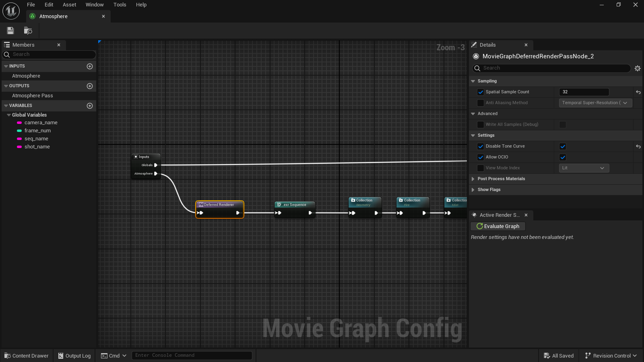Click the .exr Sequence output pin

[x=310, y=213]
